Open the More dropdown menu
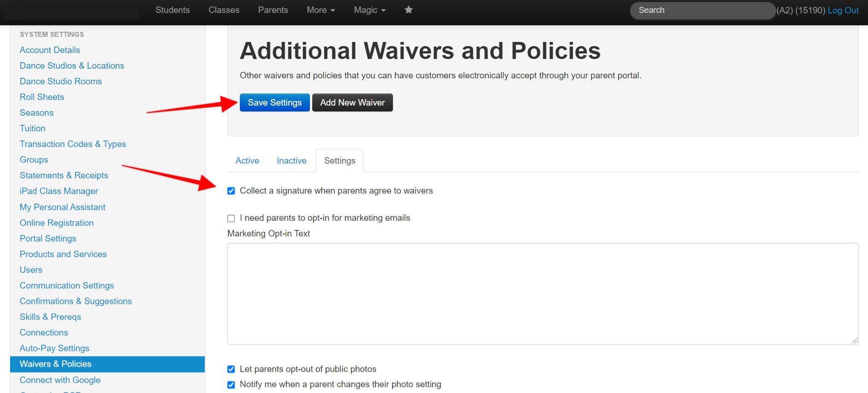The width and height of the screenshot is (868, 393). click(x=321, y=10)
